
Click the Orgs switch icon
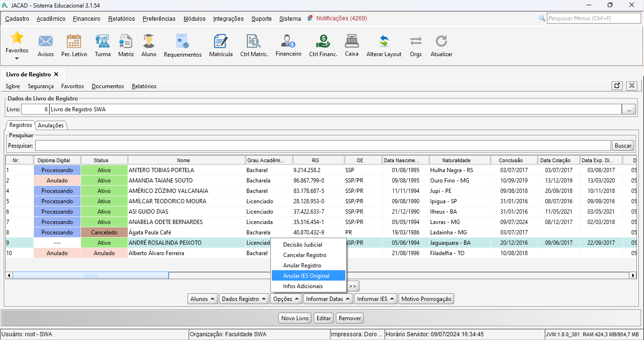[x=416, y=41]
